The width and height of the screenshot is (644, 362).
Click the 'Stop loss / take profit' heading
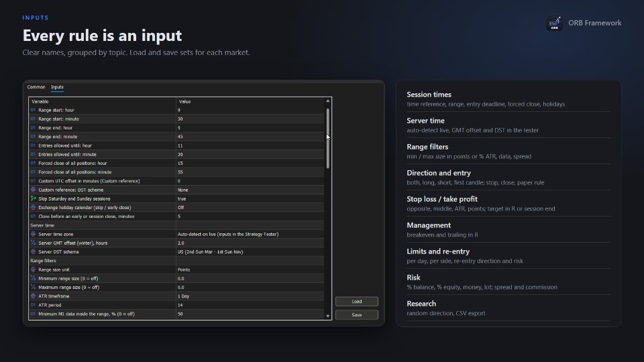point(442,199)
